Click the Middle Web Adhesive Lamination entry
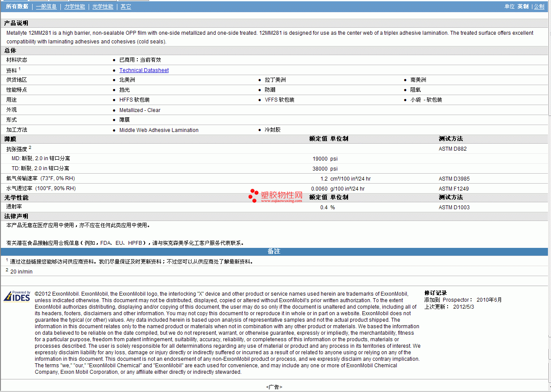551x392 pixels. pos(159,130)
